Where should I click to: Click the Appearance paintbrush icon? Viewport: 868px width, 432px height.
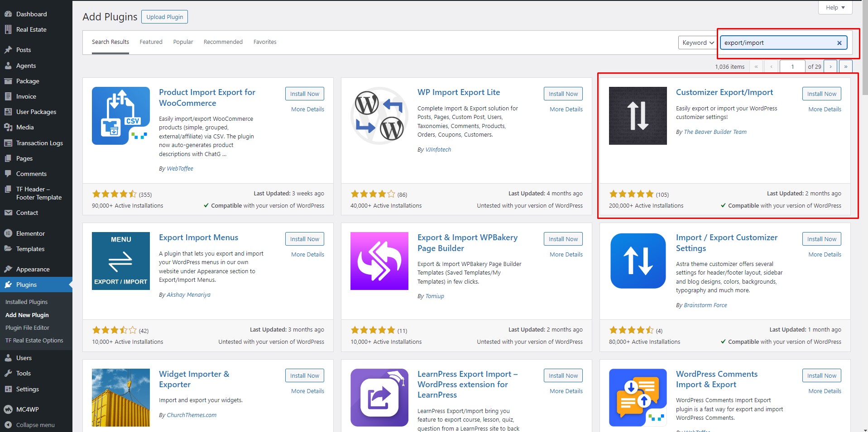pyautogui.click(x=8, y=269)
